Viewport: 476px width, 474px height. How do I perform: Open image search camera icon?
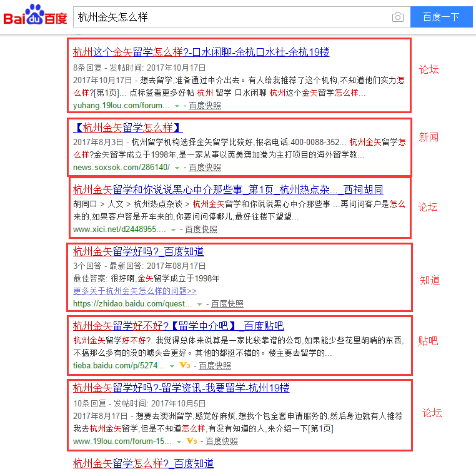[398, 17]
